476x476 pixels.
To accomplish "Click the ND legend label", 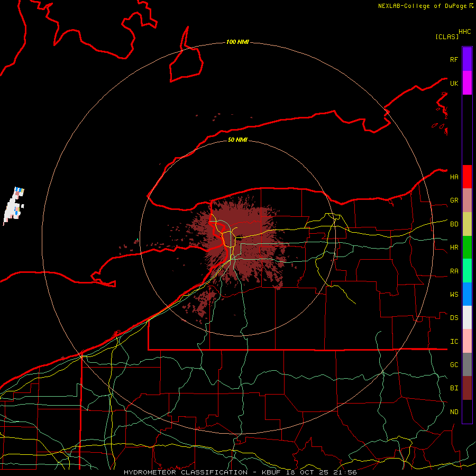I will [x=454, y=412].
